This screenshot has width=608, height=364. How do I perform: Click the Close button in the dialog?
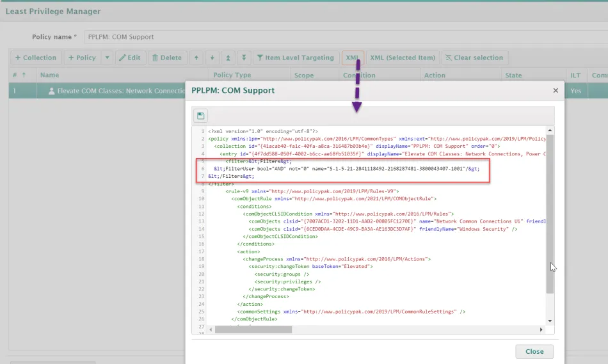click(x=534, y=351)
